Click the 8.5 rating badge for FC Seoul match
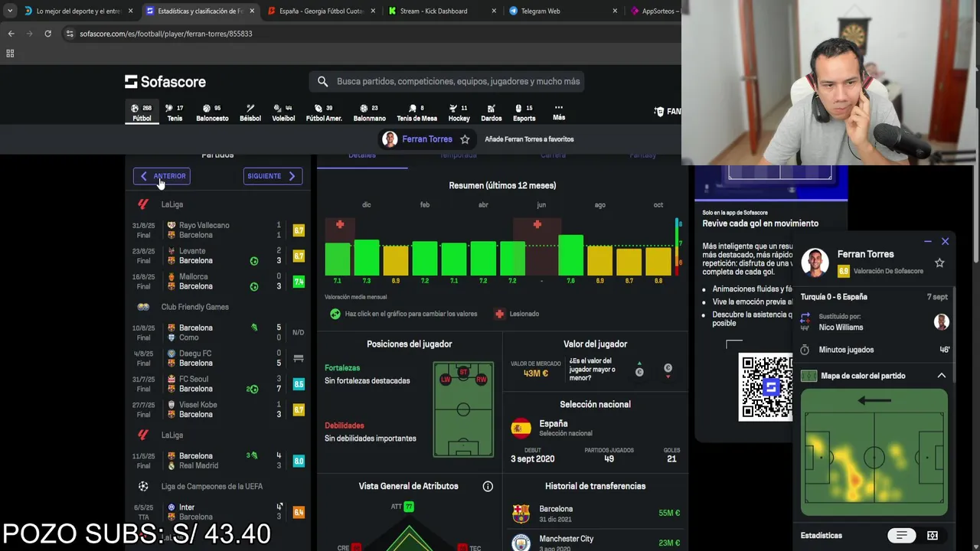 (x=299, y=384)
